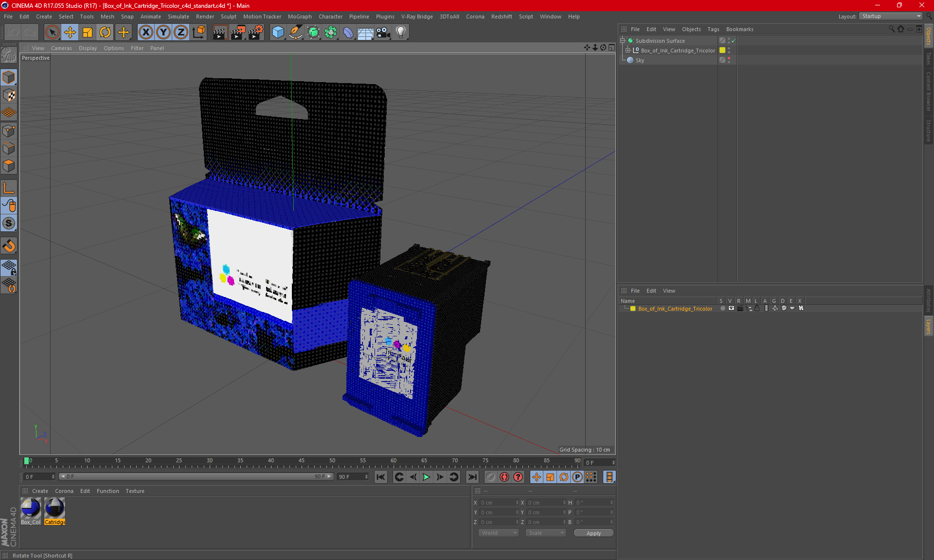This screenshot has width=934, height=560.
Task: Select the Catridge material thumbnail
Action: [x=54, y=511]
